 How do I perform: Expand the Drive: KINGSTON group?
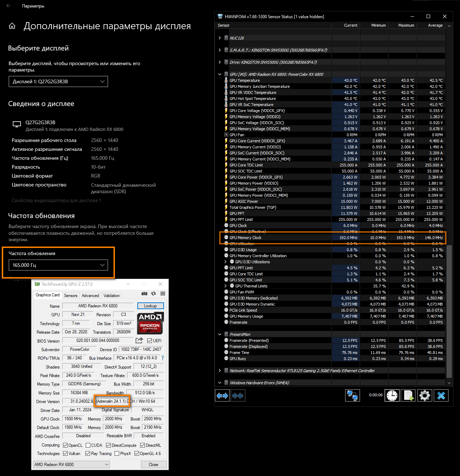point(220,62)
